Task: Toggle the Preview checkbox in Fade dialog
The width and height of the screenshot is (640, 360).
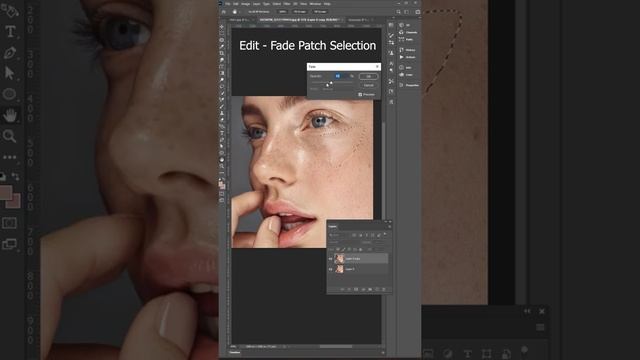Action: [x=360, y=94]
